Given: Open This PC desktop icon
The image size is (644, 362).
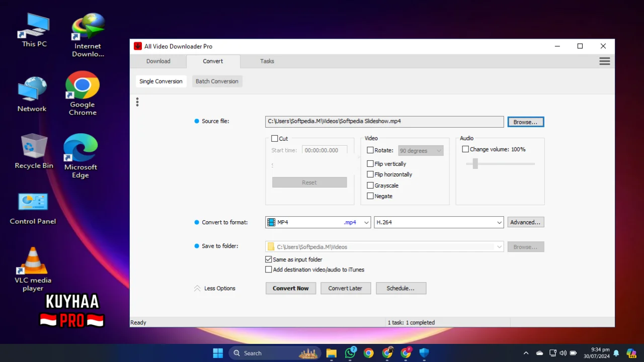Looking at the screenshot, I should [34, 30].
